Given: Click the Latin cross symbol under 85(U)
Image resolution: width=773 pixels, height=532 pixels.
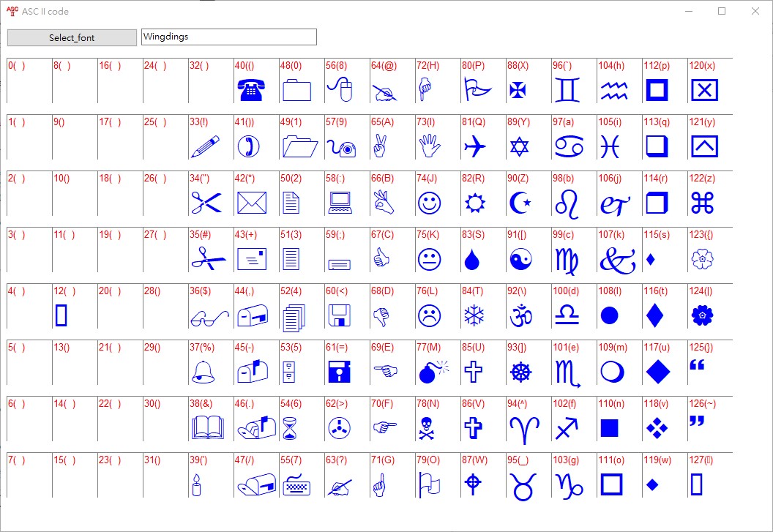Looking at the screenshot, I should [474, 372].
